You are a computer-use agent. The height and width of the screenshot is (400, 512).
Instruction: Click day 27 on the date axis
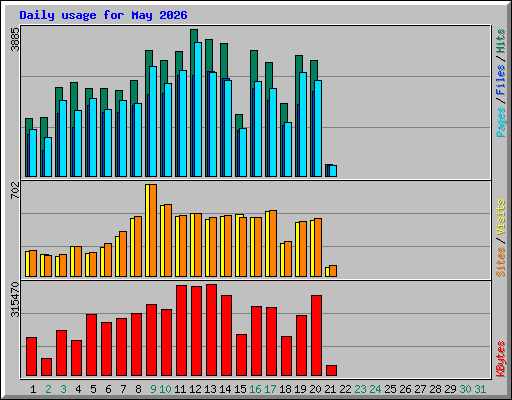[x=420, y=389]
